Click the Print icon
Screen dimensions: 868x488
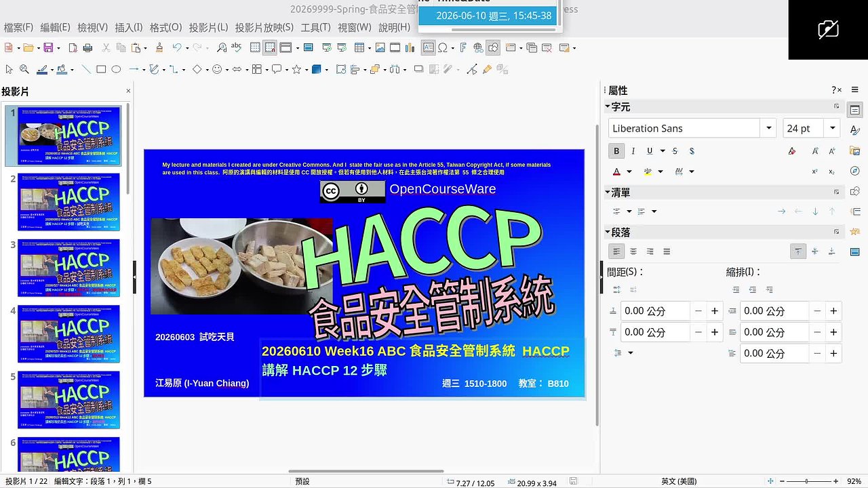tap(87, 47)
